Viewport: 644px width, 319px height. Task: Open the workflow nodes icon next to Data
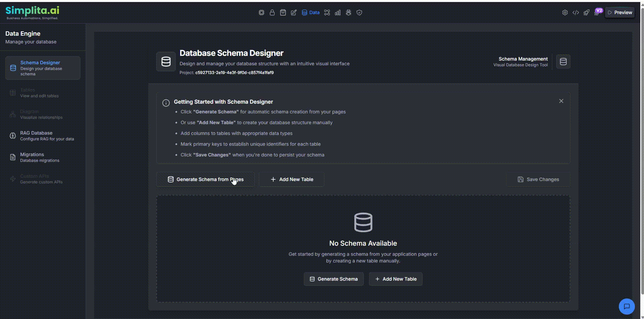[327, 12]
